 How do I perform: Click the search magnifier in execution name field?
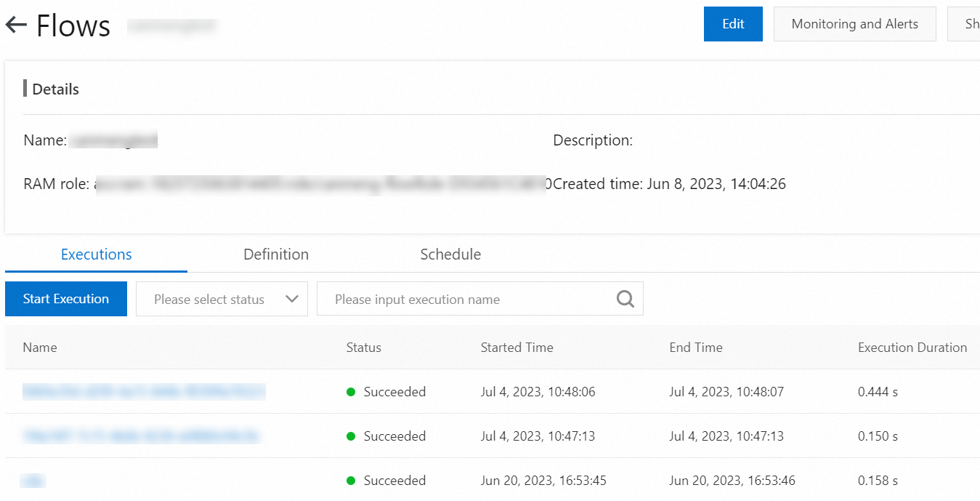tap(625, 299)
